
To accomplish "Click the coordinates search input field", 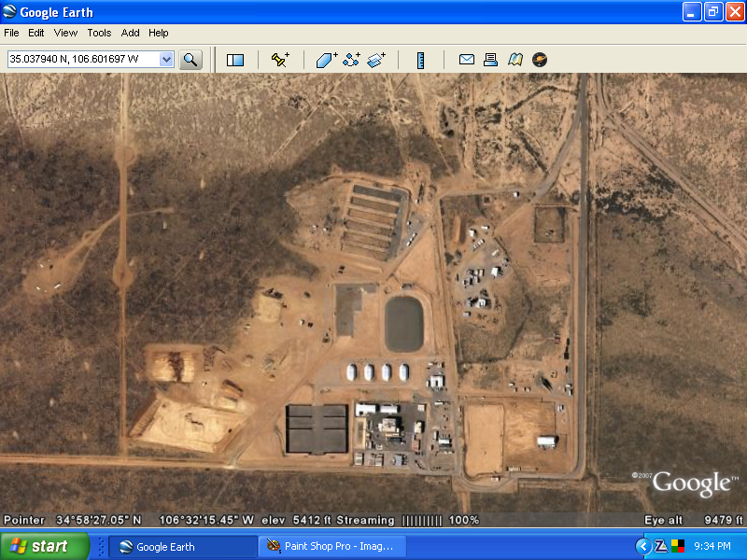I will coord(84,60).
